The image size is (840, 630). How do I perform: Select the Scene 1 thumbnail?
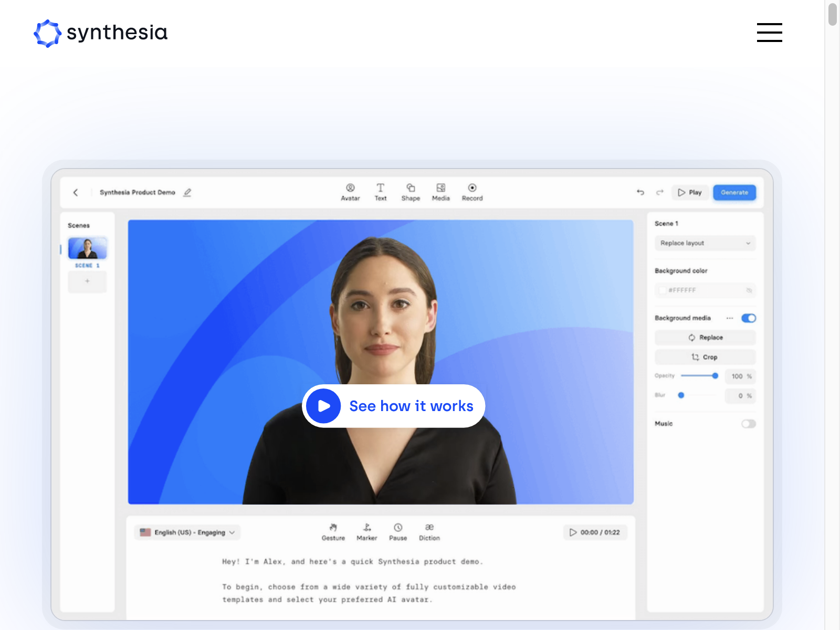coord(88,248)
